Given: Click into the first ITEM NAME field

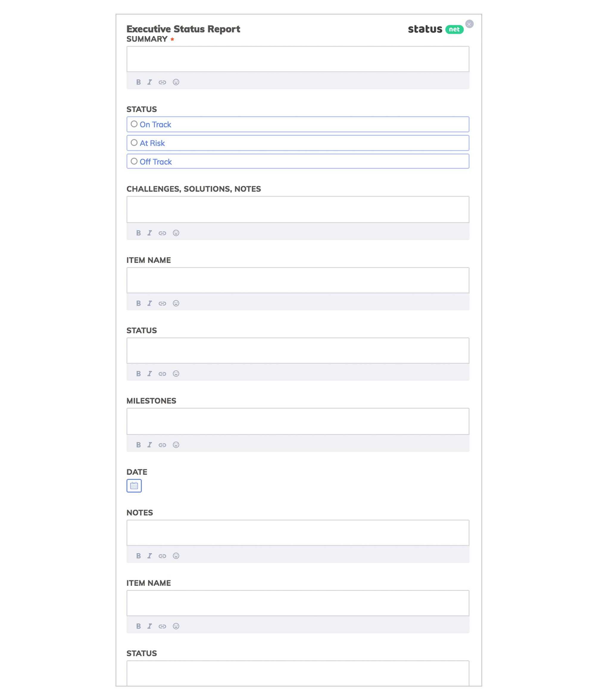Looking at the screenshot, I should coord(298,280).
